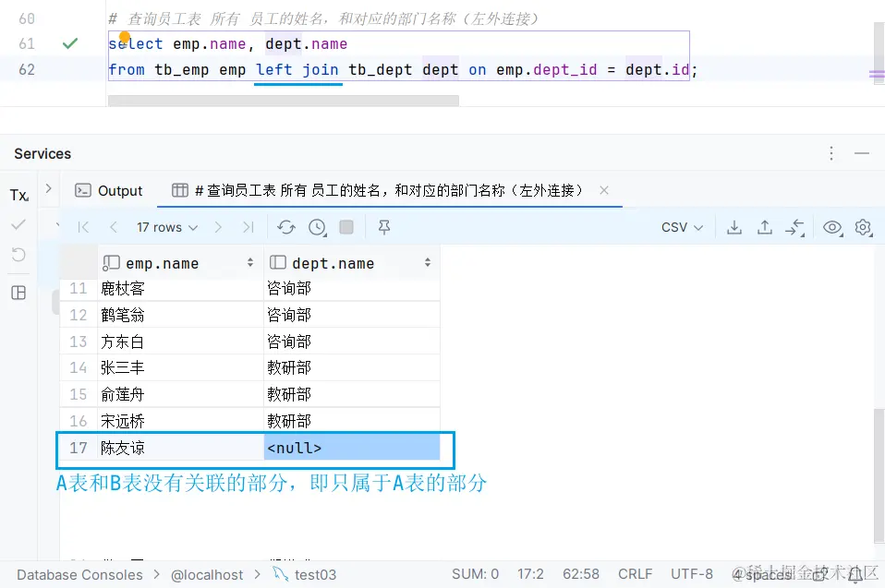Open Services panel more options
The width and height of the screenshot is (885, 588).
pos(831,153)
